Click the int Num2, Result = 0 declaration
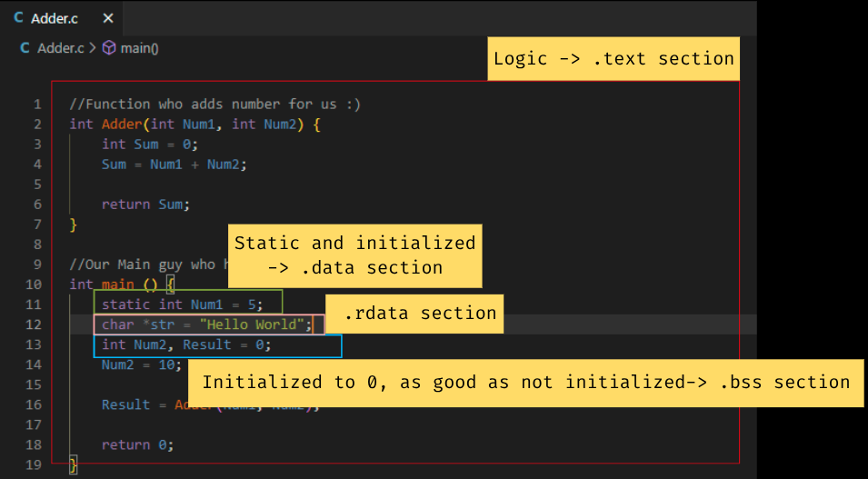The width and height of the screenshot is (868, 479). pyautogui.click(x=185, y=344)
